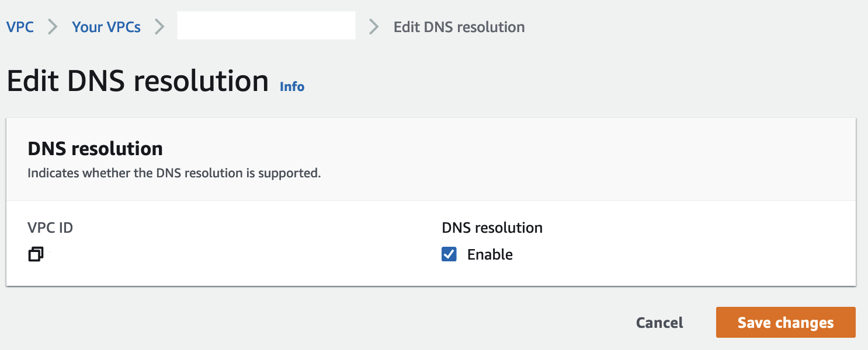Select the copy-to-clipboard icon under VPC ID
868x350 pixels.
pos(36,254)
